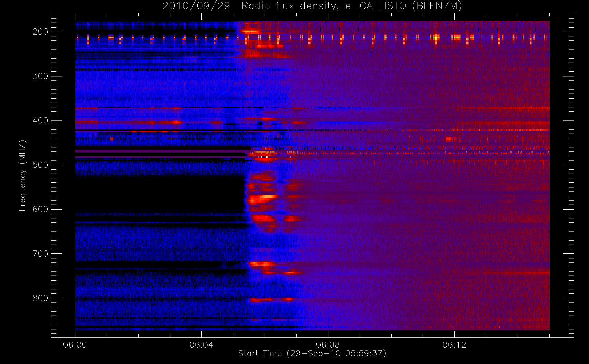Select the 800 frequency tick label

pos(40,298)
